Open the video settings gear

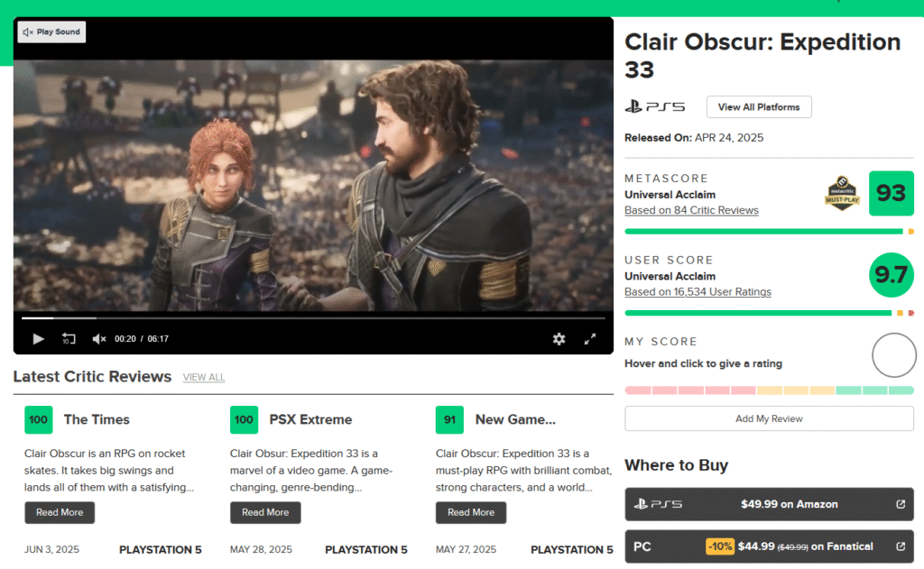click(x=559, y=339)
